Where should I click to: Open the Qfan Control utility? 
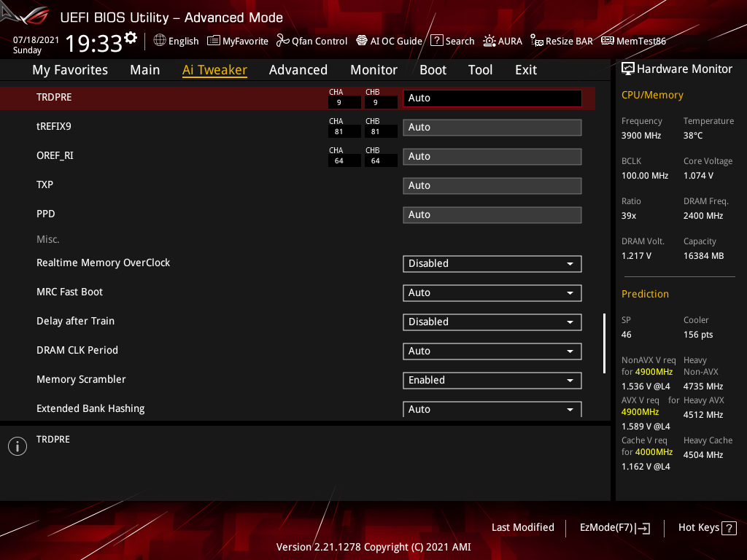click(x=311, y=41)
